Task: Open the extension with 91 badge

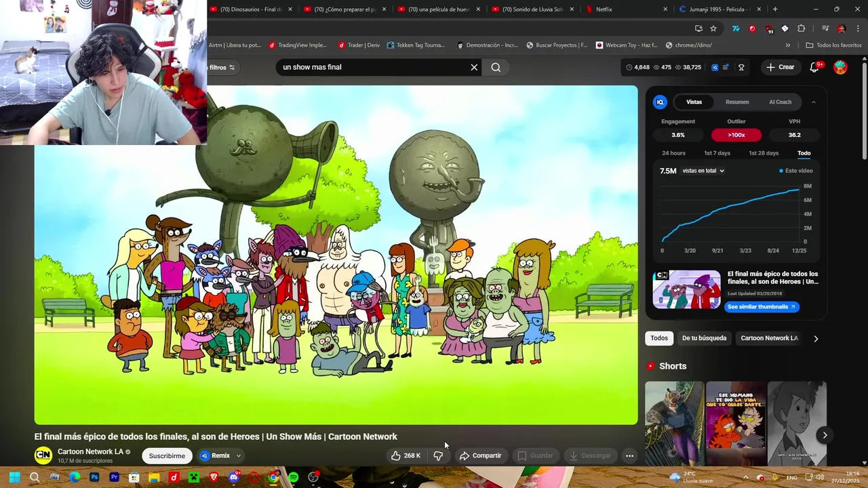Action: pos(768,29)
